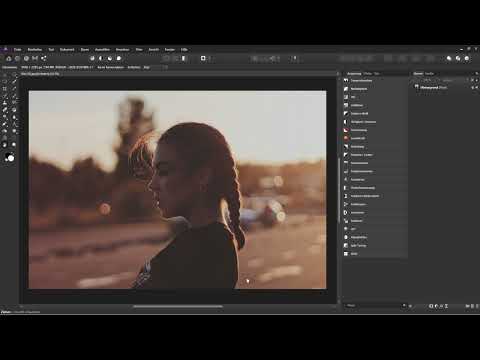Open the Filter menu
The width and height of the screenshot is (480, 360).
pos(139,50)
